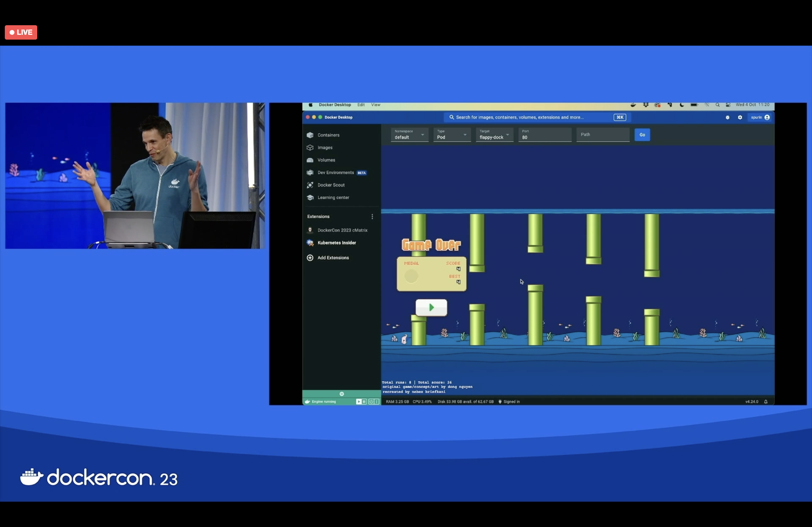Open Docker Desktop settings gear
Viewport: 812px width, 527px height.
pyautogui.click(x=740, y=117)
